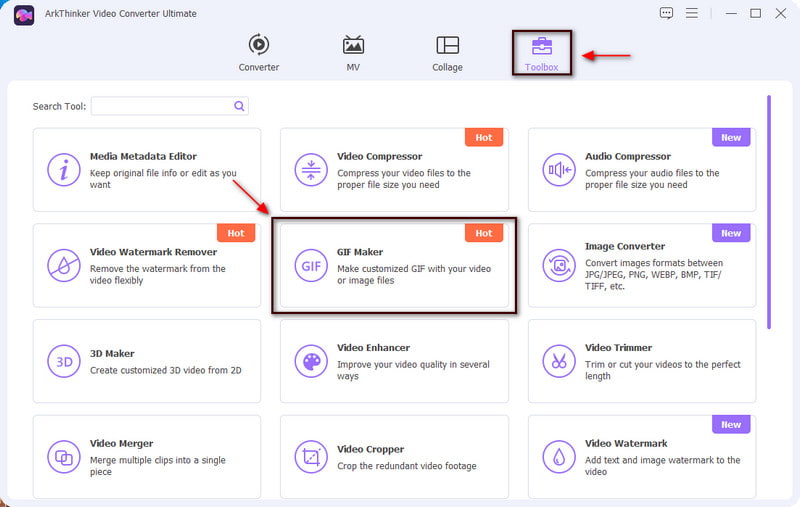
Task: Click New badge on Audio Compressor
Action: point(731,137)
